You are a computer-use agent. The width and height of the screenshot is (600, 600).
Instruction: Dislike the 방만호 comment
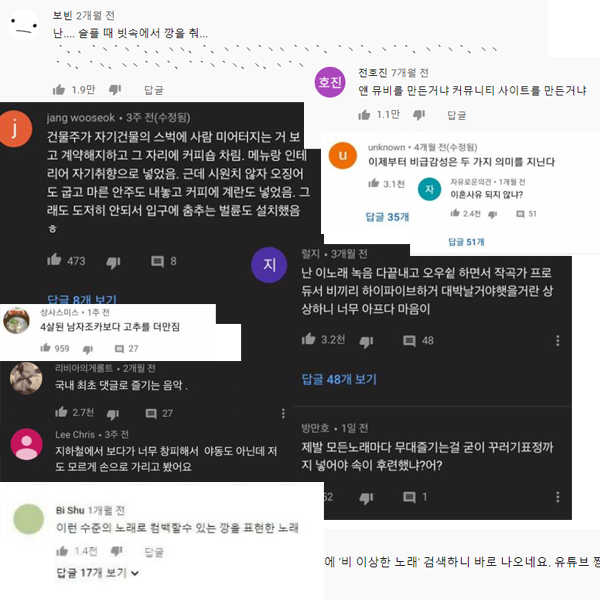366,497
